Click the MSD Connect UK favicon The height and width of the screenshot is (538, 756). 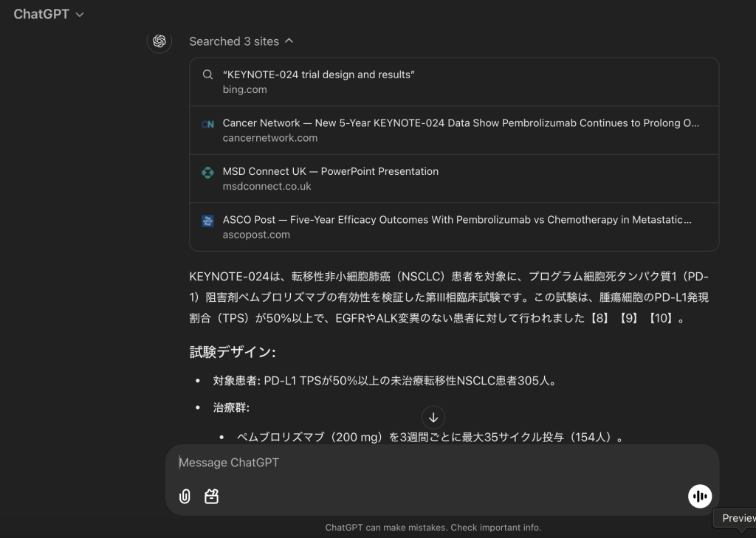(x=207, y=171)
